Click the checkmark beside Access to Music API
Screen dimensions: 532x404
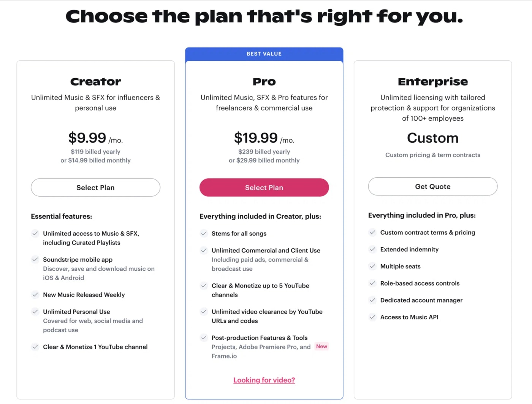(x=372, y=317)
